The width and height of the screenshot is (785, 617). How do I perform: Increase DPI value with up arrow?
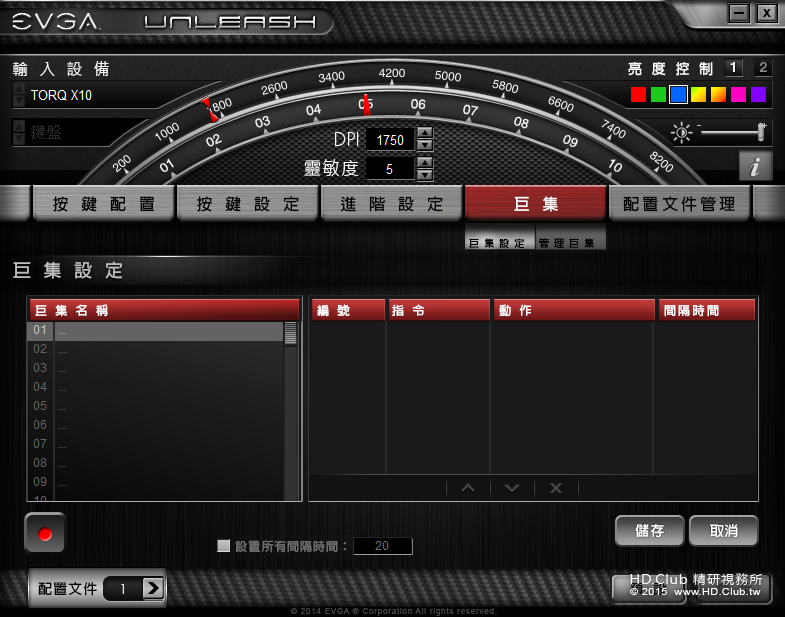[425, 133]
